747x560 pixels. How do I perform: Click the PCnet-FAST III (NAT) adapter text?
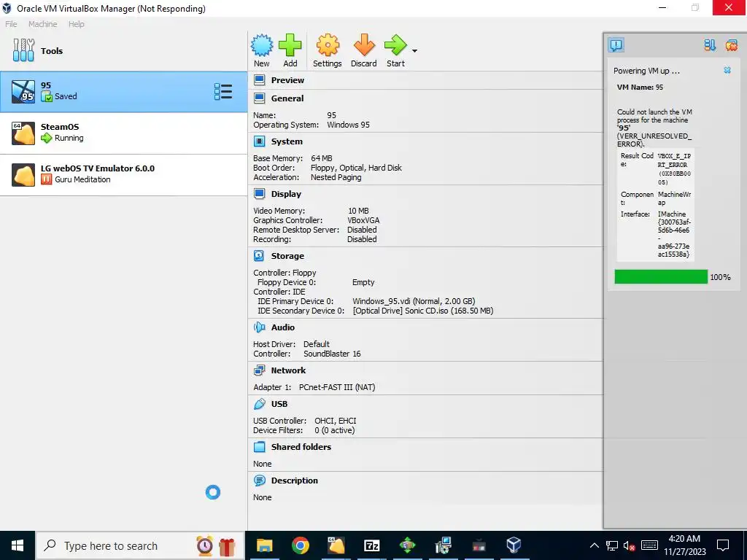coord(337,387)
